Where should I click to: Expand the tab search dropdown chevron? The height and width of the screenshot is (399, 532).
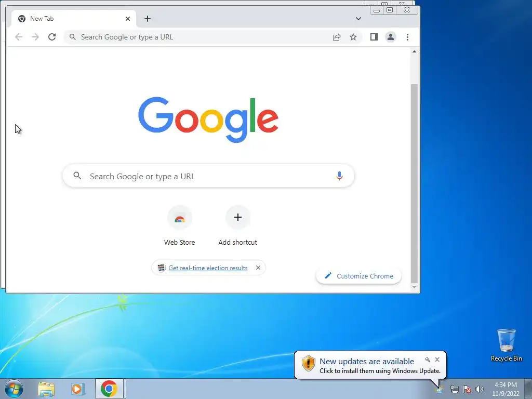tap(358, 19)
